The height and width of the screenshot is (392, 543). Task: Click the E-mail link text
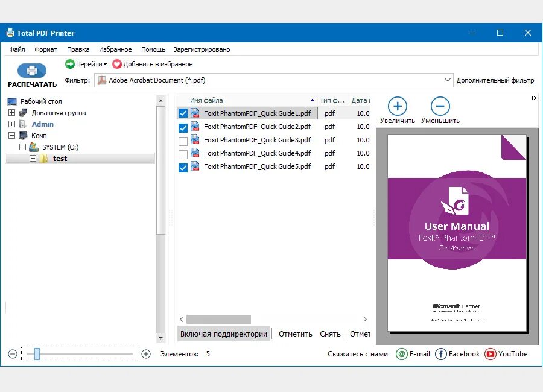click(x=420, y=354)
